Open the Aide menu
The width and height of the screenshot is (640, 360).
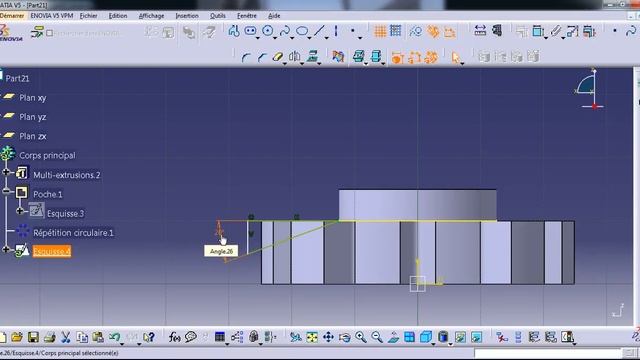coord(274,16)
